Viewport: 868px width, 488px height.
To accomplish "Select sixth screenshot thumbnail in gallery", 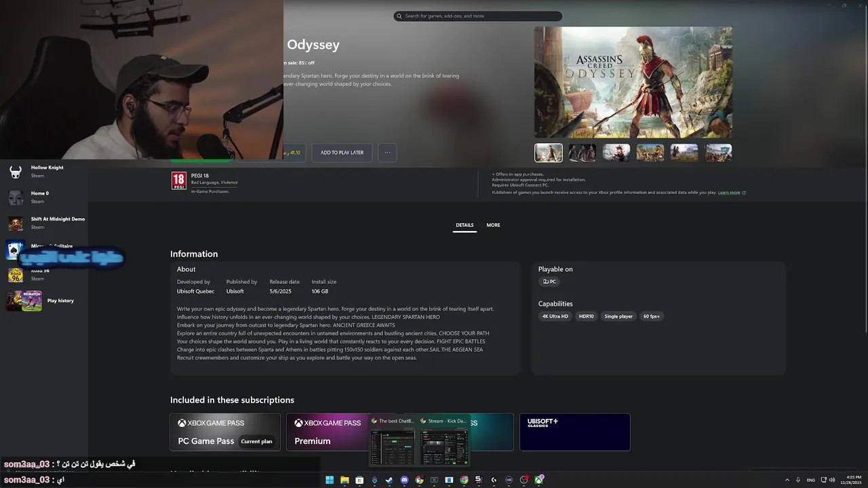I will coord(719,152).
